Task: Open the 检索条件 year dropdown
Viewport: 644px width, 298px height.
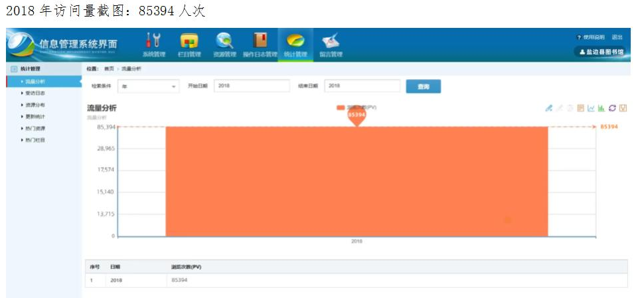Action: tap(149, 86)
